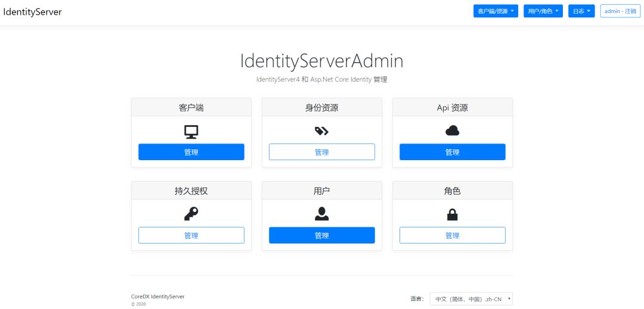Click the 语言: label in footer
644x309 pixels.
[x=417, y=299]
